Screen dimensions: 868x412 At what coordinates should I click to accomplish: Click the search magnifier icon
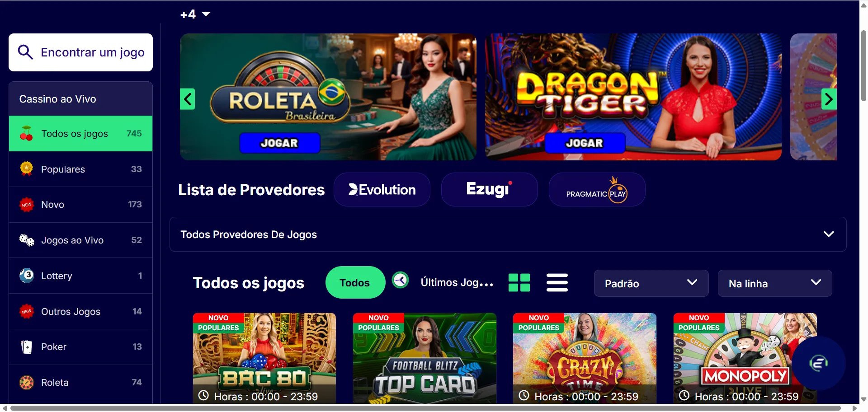pyautogui.click(x=25, y=52)
